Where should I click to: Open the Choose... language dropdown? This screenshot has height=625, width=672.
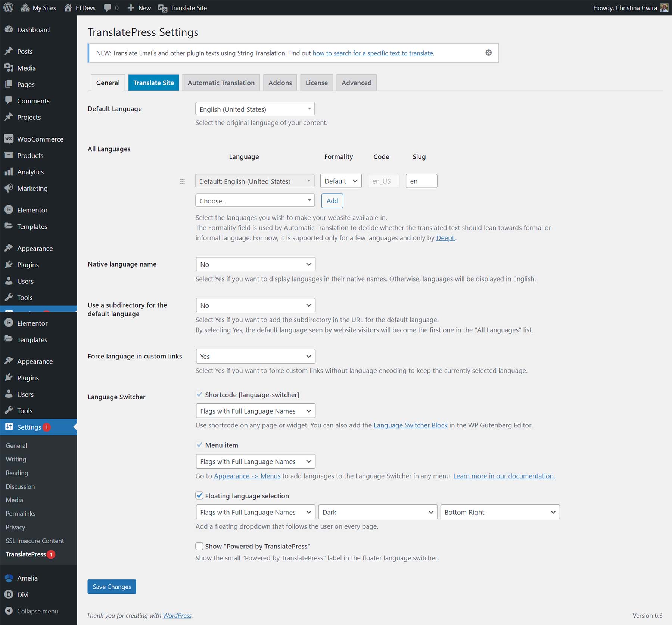(x=255, y=200)
